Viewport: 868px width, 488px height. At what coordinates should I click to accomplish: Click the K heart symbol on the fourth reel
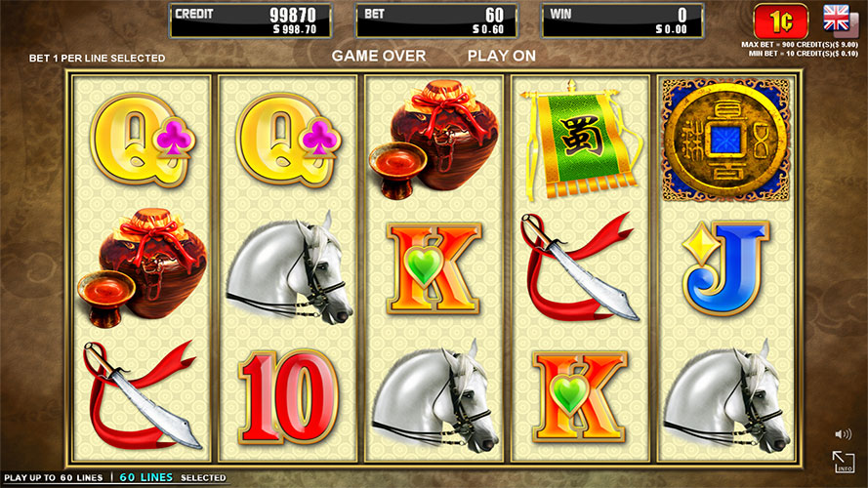[580, 396]
